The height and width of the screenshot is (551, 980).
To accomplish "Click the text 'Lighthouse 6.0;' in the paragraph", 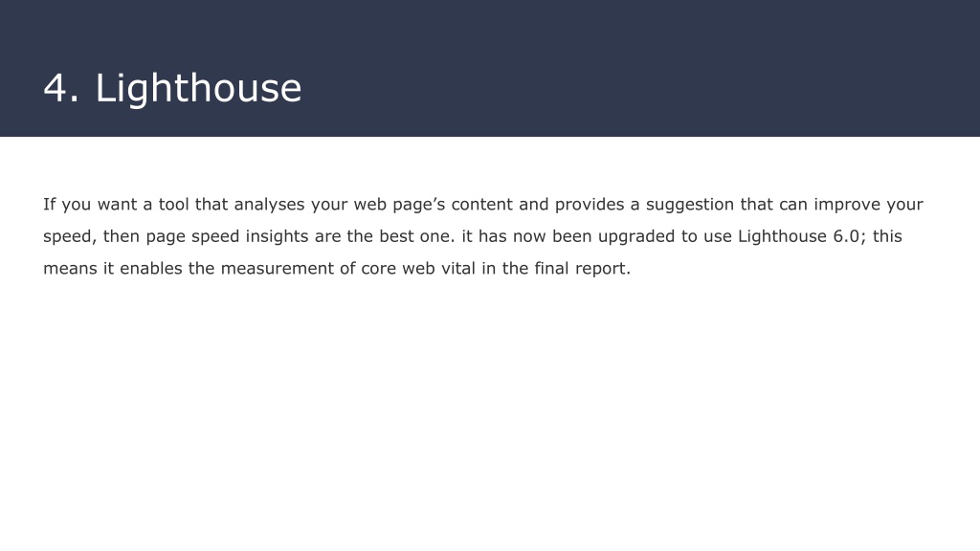I will pos(802,237).
